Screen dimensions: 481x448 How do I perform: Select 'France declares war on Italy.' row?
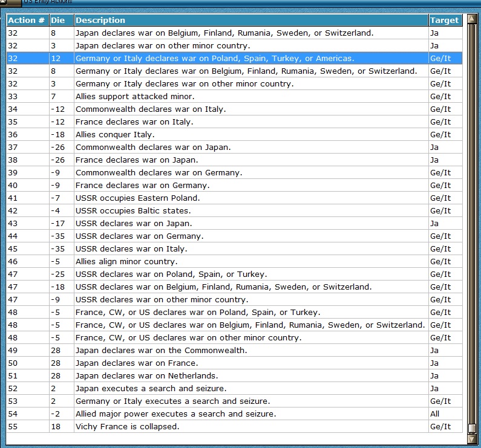pos(234,122)
